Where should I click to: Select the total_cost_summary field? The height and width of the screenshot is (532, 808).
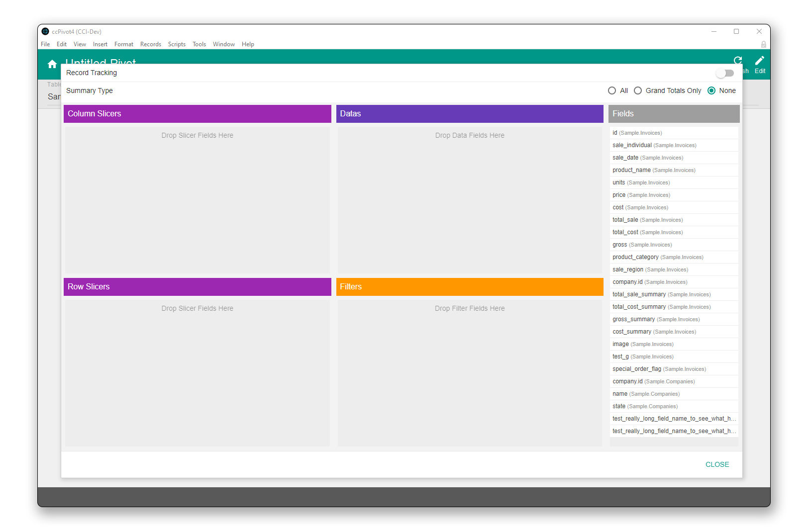(674, 307)
